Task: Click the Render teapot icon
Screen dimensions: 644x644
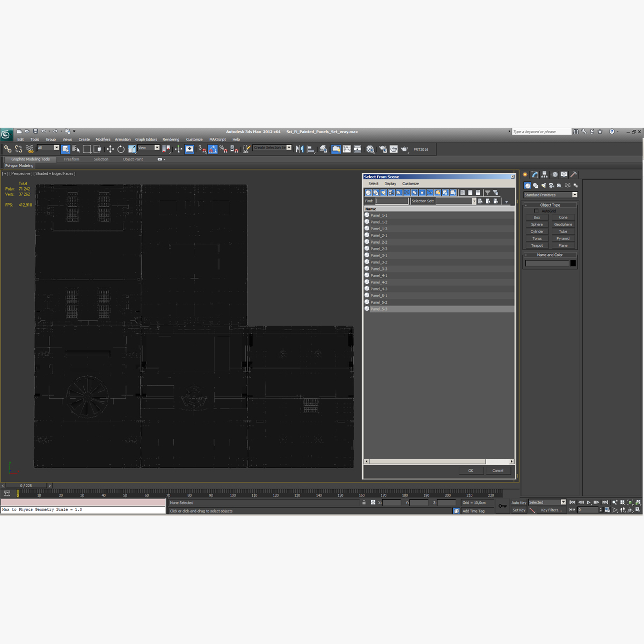Action: tap(404, 149)
